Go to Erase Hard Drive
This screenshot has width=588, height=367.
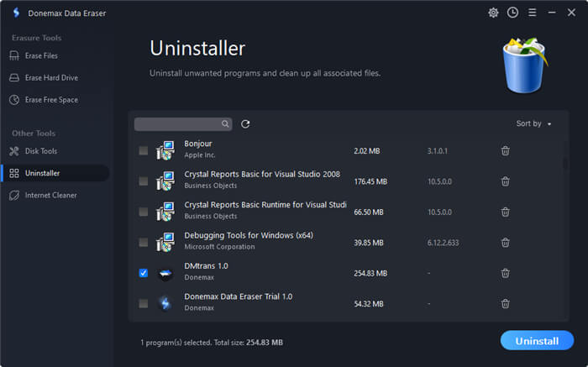tap(51, 77)
